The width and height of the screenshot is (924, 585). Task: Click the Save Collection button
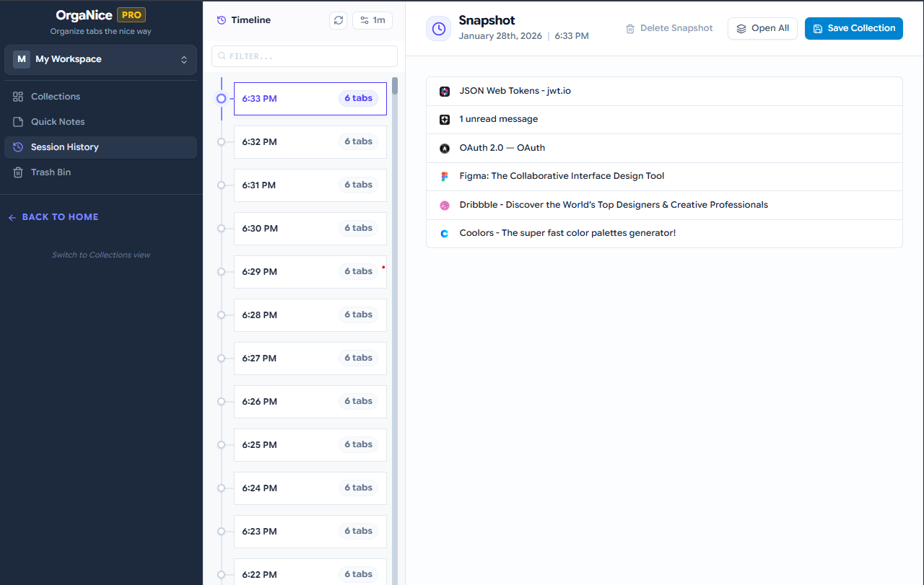[853, 28]
